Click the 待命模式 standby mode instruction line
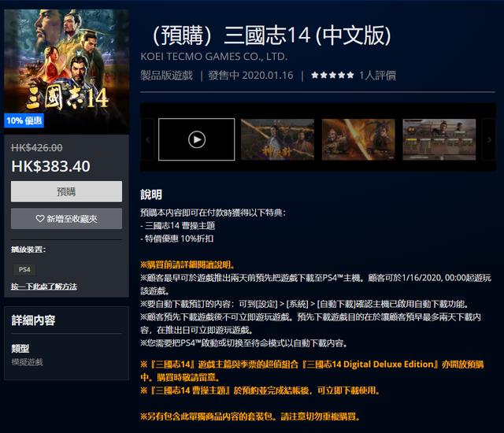The height and width of the screenshot is (433, 504). click(x=244, y=343)
